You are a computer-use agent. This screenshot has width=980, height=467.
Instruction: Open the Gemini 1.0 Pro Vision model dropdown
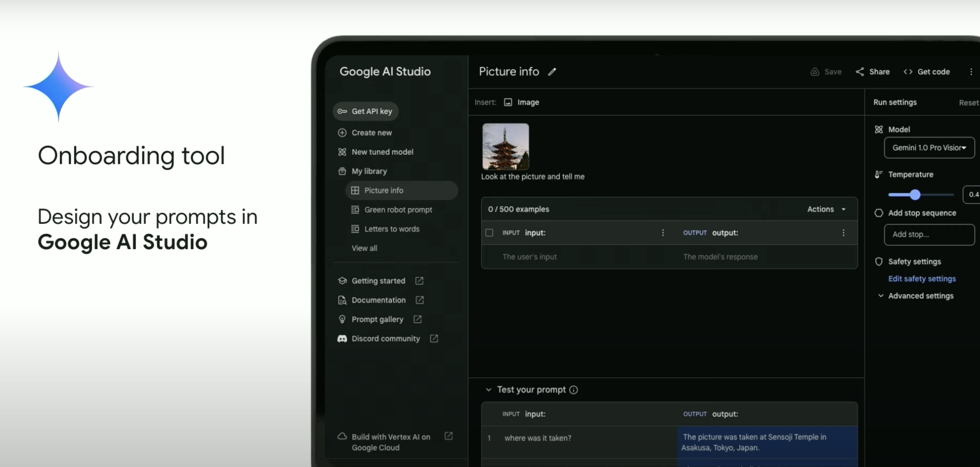[929, 148]
